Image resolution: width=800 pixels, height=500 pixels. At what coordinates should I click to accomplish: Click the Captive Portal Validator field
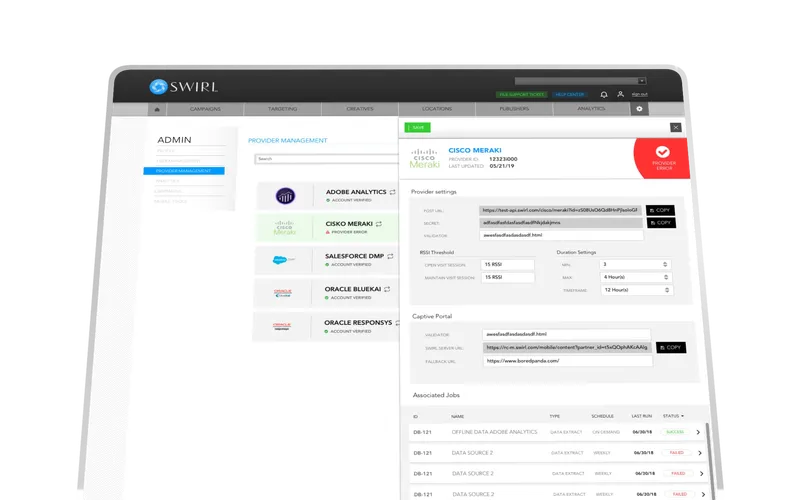[x=566, y=334]
